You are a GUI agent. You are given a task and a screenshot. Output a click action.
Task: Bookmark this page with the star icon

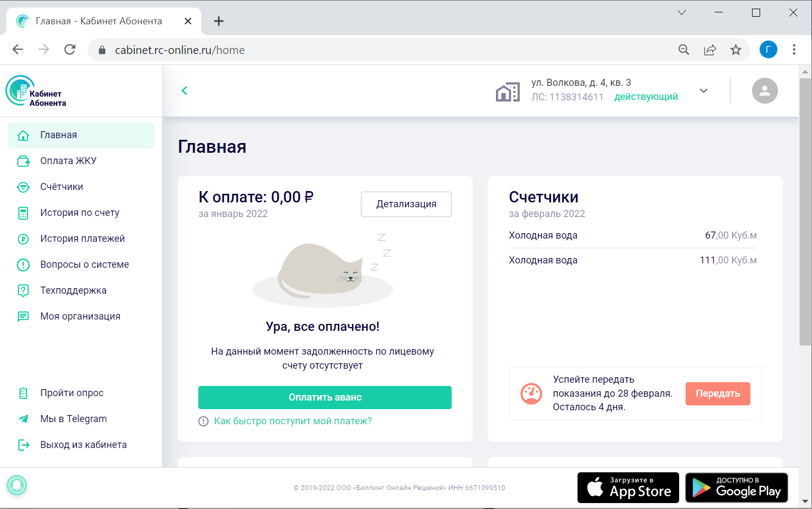(735, 50)
